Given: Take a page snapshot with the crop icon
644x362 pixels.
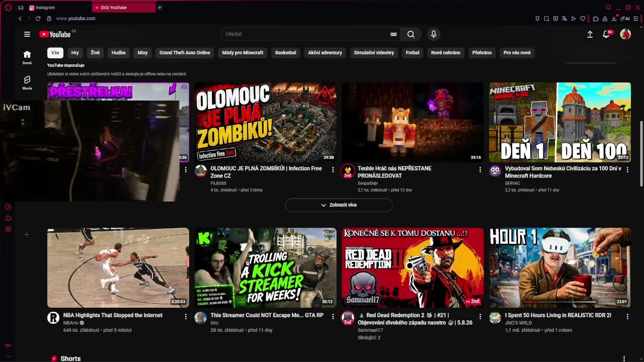Looking at the screenshot, I should [x=546, y=19].
